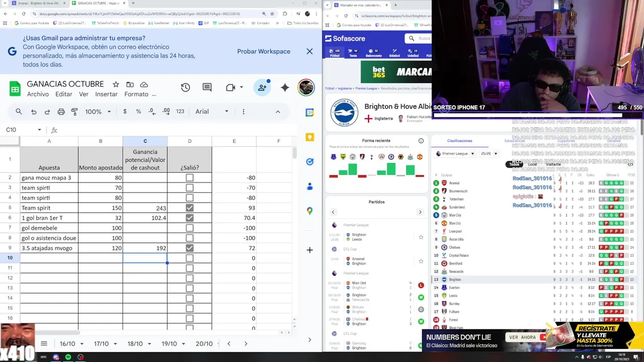Open the 18/10 sheet tab menu arrow
Screen dimensions: 644x362
149,344
